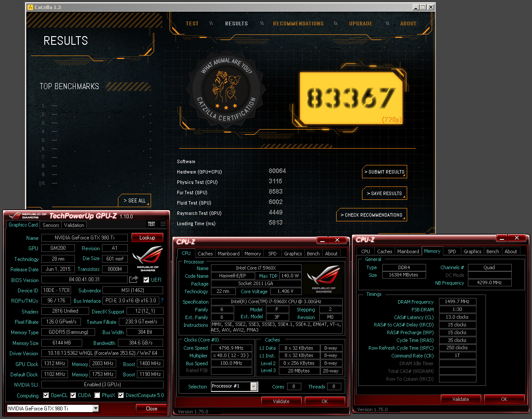This screenshot has width=532, height=419.
Task: Click the DRAM Frequency value 1499.7 MHz
Action: coord(458,302)
